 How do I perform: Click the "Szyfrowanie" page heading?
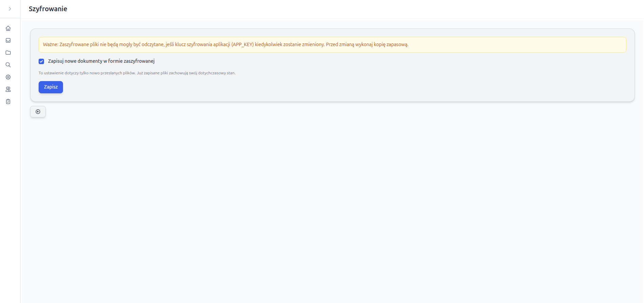tap(48, 9)
